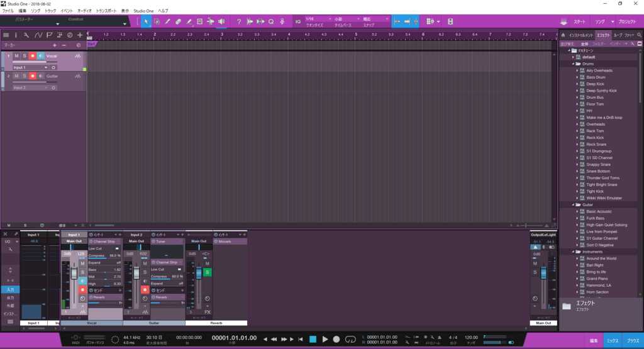Click the Main Out volume fader
This screenshot has height=349, width=644.
[543, 273]
